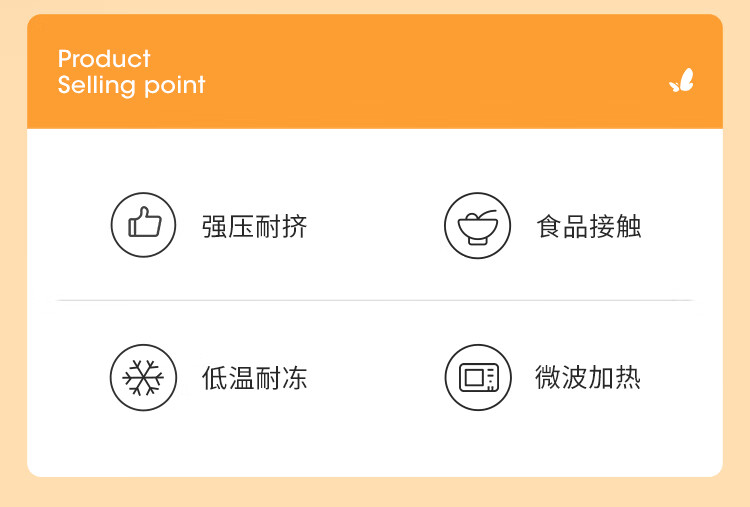The height and width of the screenshot is (507, 750).
Task: Click the 强 character beside the thumbs-up
Action: pyautogui.click(x=215, y=226)
